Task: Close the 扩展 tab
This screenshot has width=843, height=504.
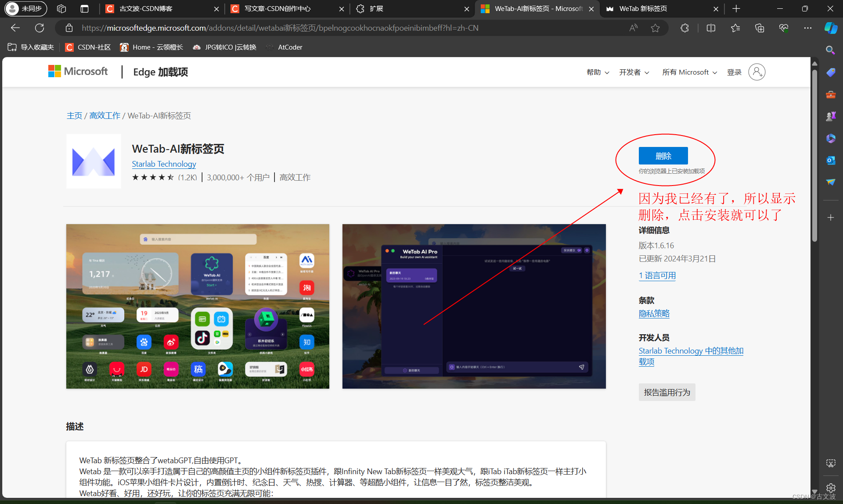Action: click(466, 9)
